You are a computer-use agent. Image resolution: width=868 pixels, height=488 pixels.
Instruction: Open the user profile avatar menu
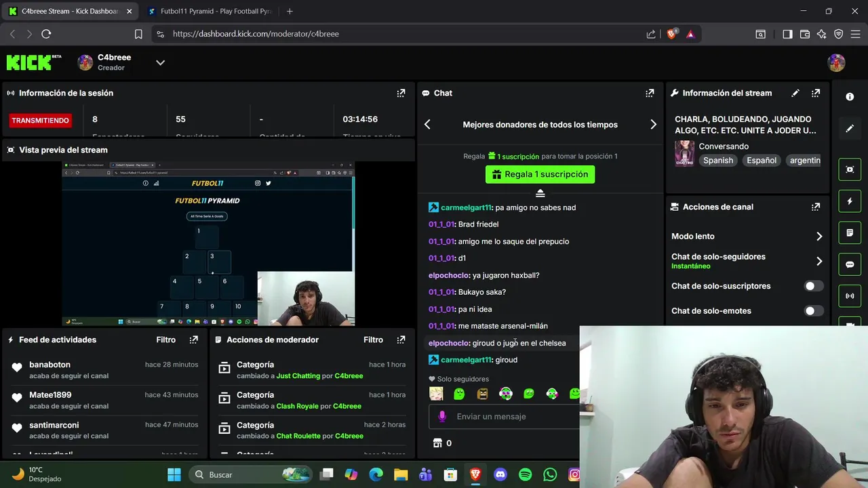coord(836,62)
